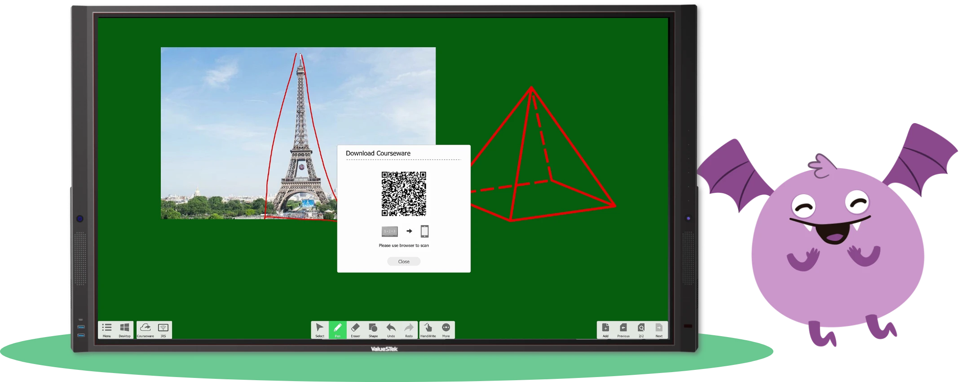Open the 2/2 page overview
Viewport: 980px width, 382px height.
tap(641, 330)
